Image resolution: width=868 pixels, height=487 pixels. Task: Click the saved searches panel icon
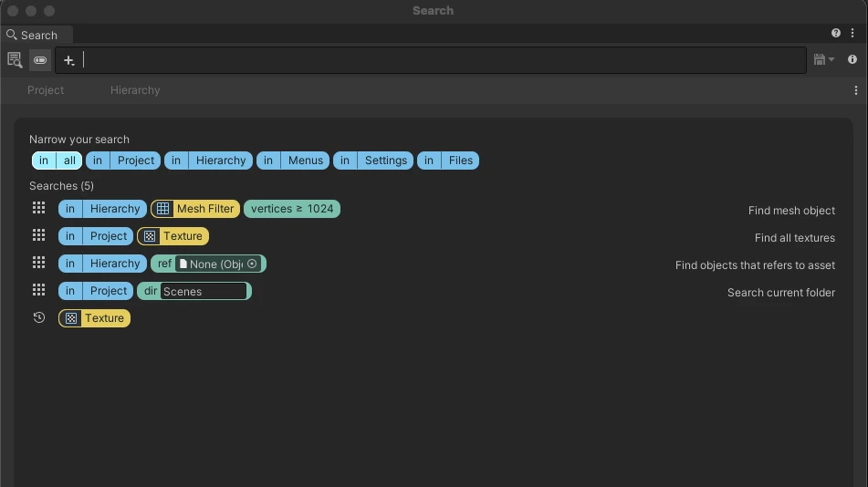[x=15, y=60]
